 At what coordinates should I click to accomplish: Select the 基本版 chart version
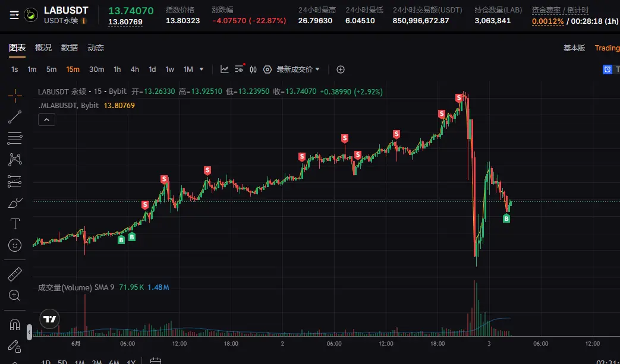coord(574,48)
